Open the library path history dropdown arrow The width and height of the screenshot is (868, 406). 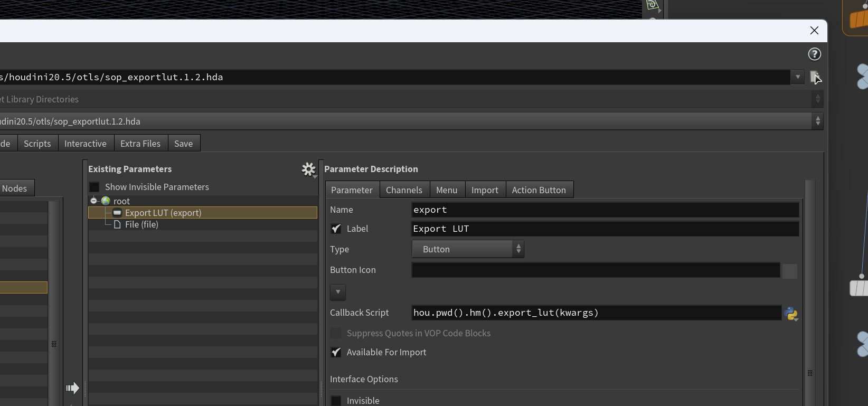click(798, 77)
